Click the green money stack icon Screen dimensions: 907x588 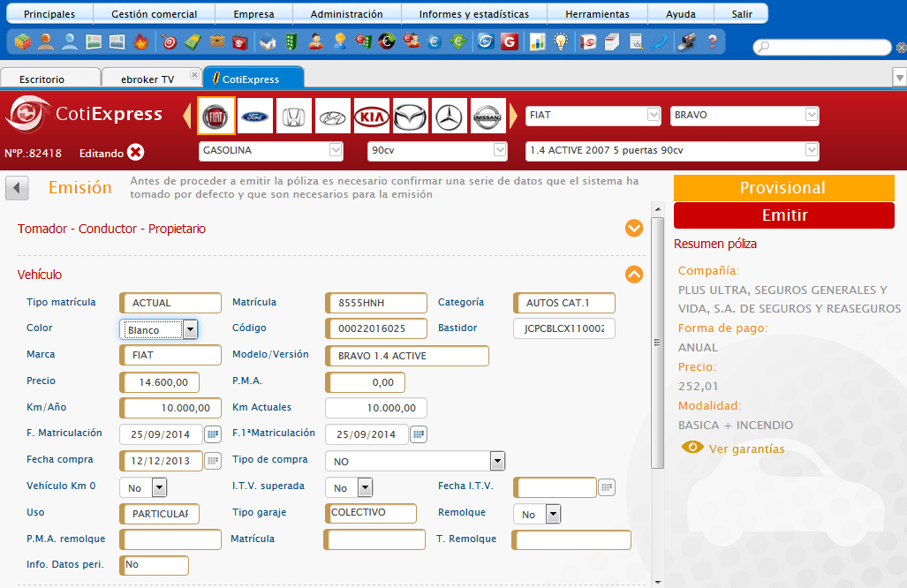point(193,41)
